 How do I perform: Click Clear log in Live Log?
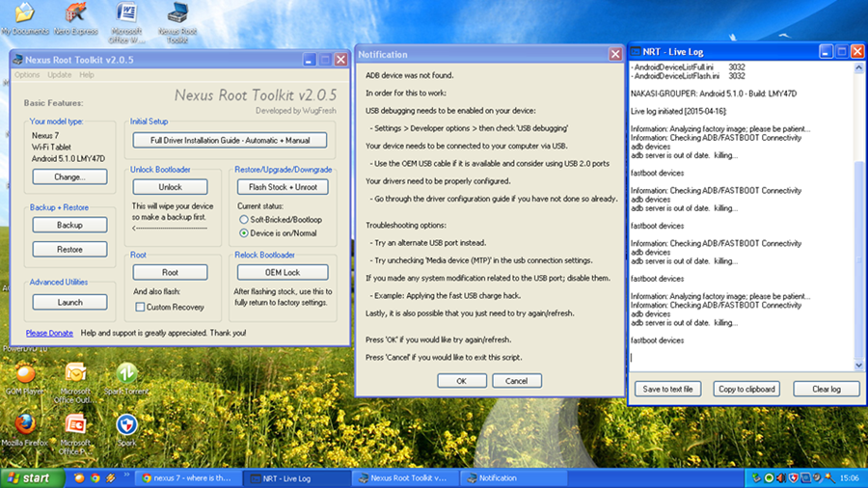[827, 389]
